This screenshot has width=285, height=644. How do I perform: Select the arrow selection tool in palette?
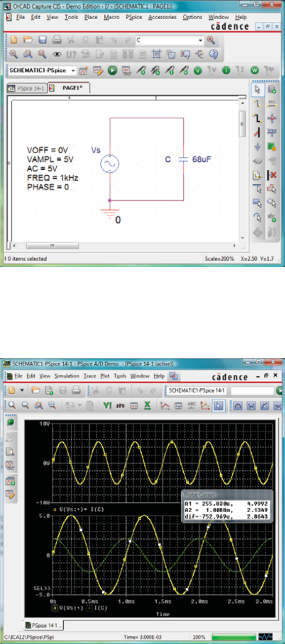click(257, 89)
